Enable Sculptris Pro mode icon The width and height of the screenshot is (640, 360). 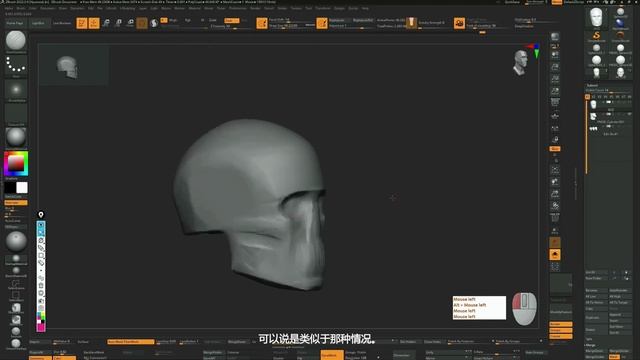[154, 23]
